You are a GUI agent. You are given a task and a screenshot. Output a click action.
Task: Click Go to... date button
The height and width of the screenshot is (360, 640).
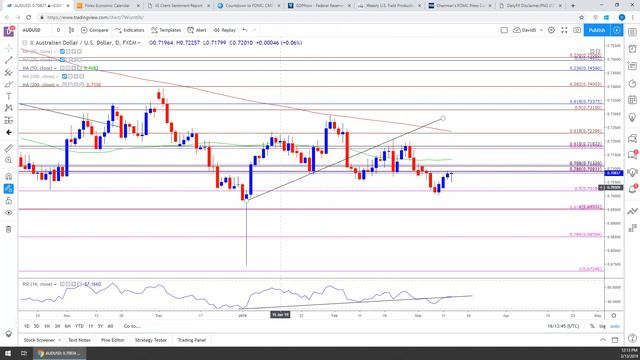[x=132, y=326]
